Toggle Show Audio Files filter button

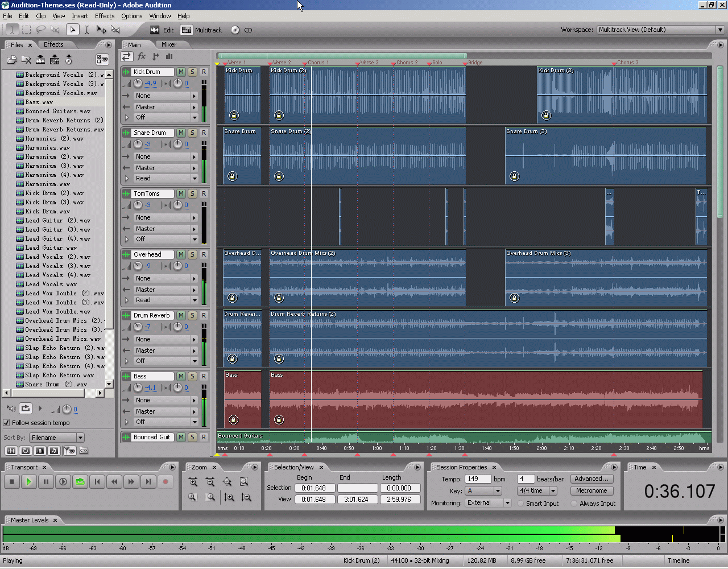pyautogui.click(x=11, y=451)
